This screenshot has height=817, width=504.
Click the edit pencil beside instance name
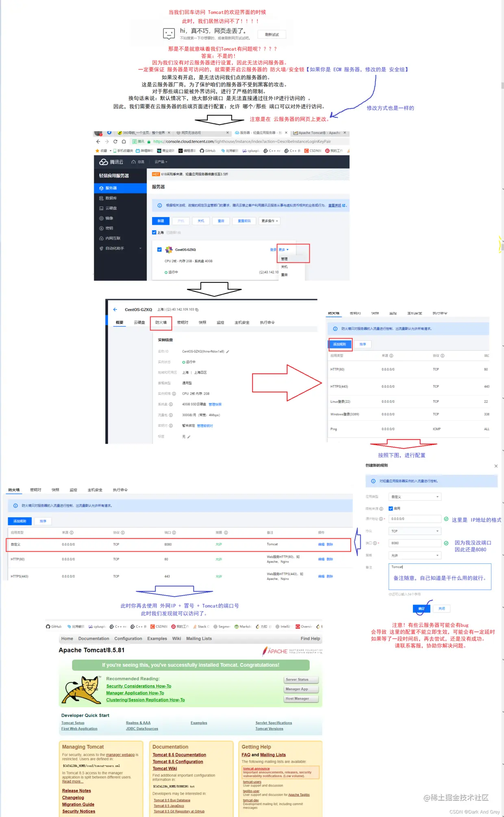coord(228,352)
